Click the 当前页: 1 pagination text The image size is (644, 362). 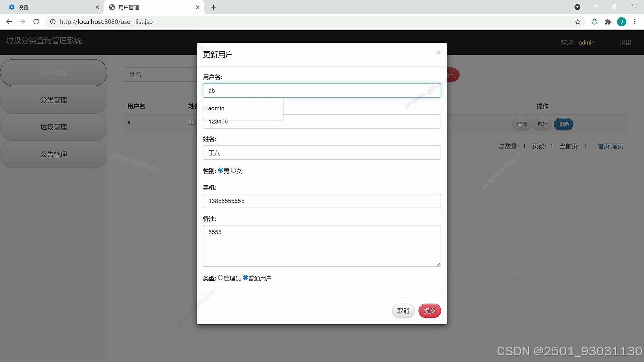pyautogui.click(x=573, y=146)
